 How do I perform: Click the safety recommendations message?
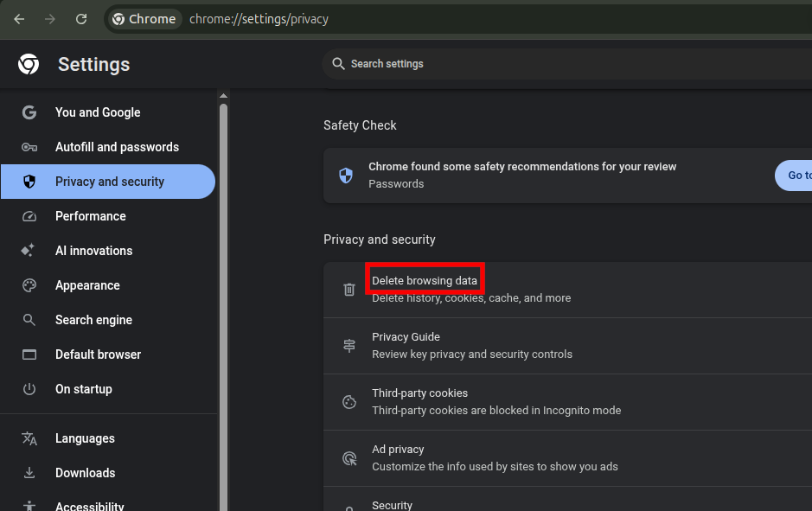[x=522, y=167]
